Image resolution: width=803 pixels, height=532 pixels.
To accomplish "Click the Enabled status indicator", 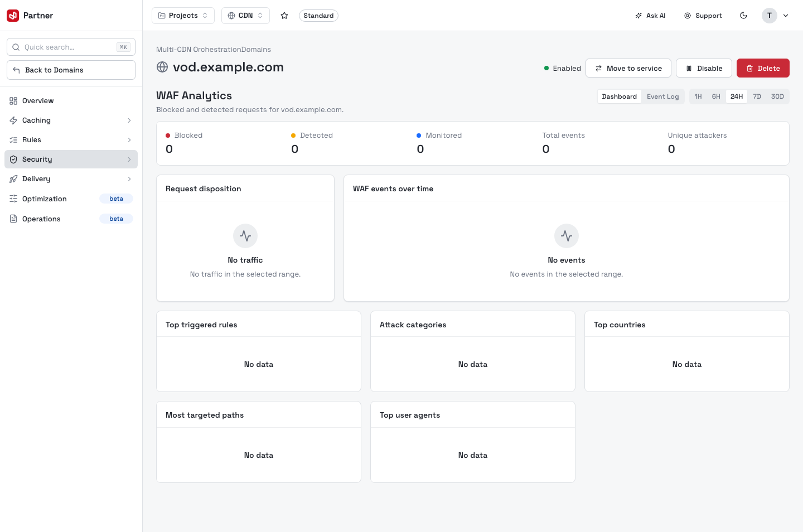I will click(563, 69).
